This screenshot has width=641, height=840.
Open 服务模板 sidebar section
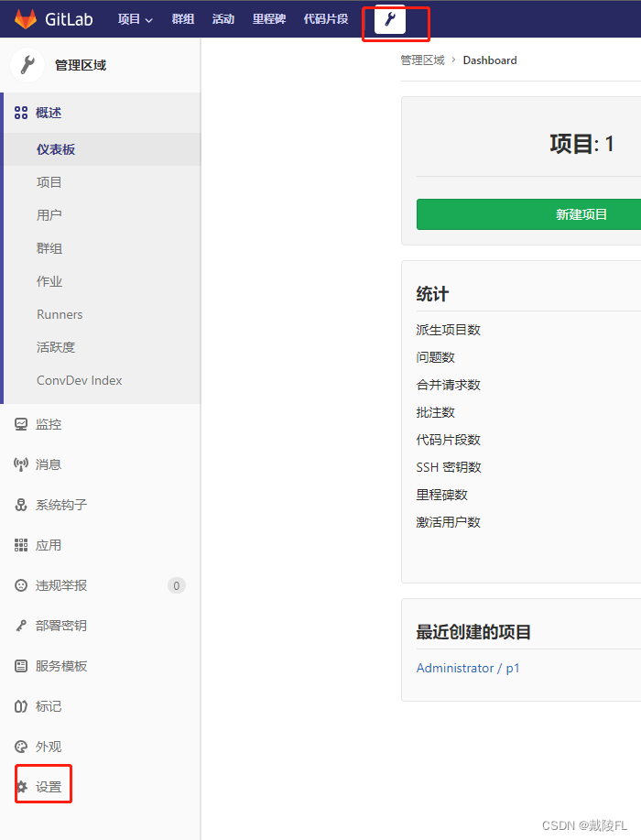61,666
